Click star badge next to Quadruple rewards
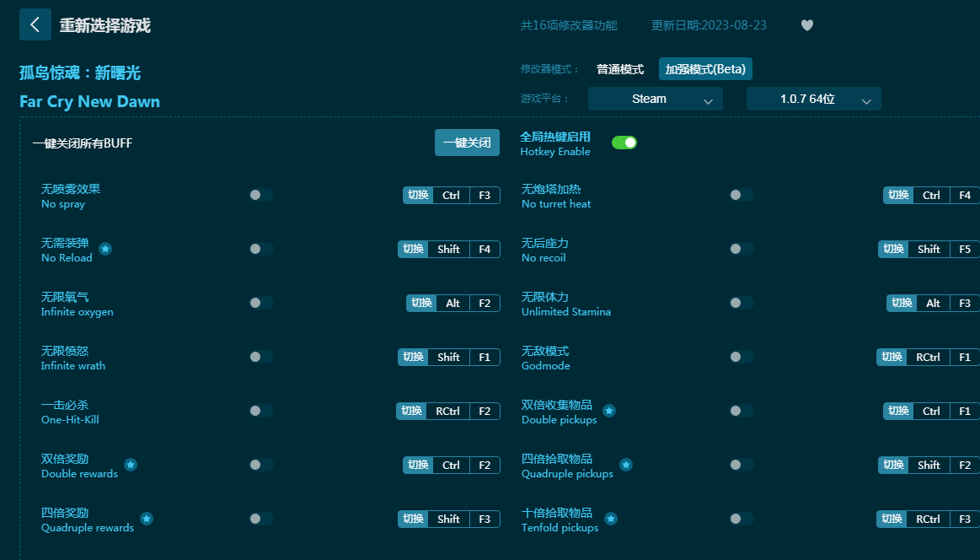 click(147, 519)
